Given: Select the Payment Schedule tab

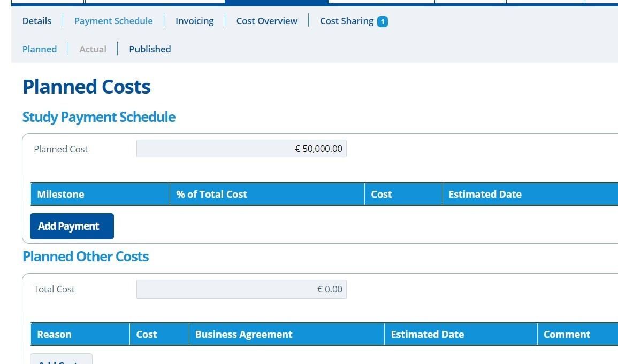Looking at the screenshot, I should click(113, 21).
